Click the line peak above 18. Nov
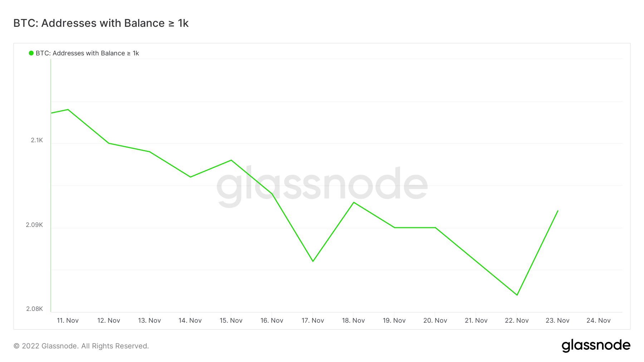Screen dimensions: 644x362 354,202
